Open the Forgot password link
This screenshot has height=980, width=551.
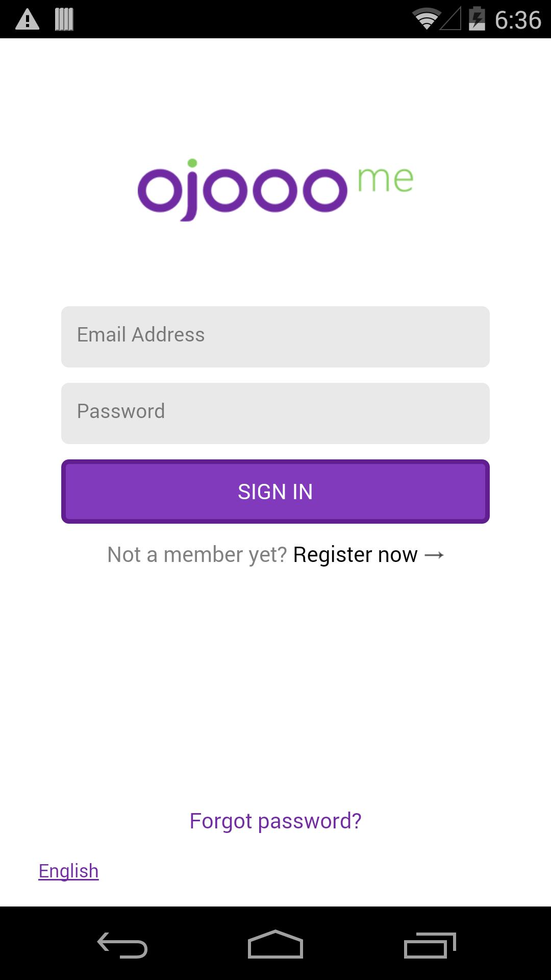275,821
